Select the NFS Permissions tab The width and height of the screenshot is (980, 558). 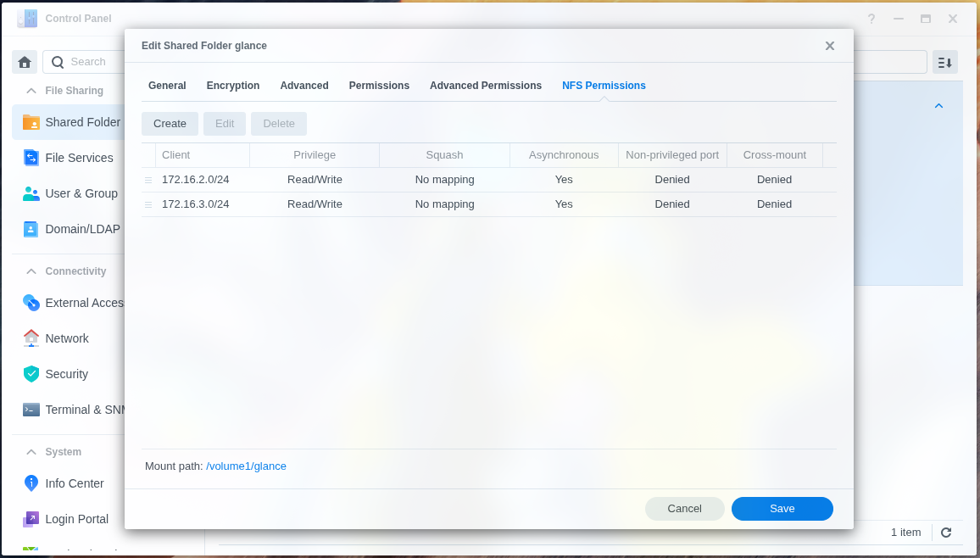tap(604, 86)
